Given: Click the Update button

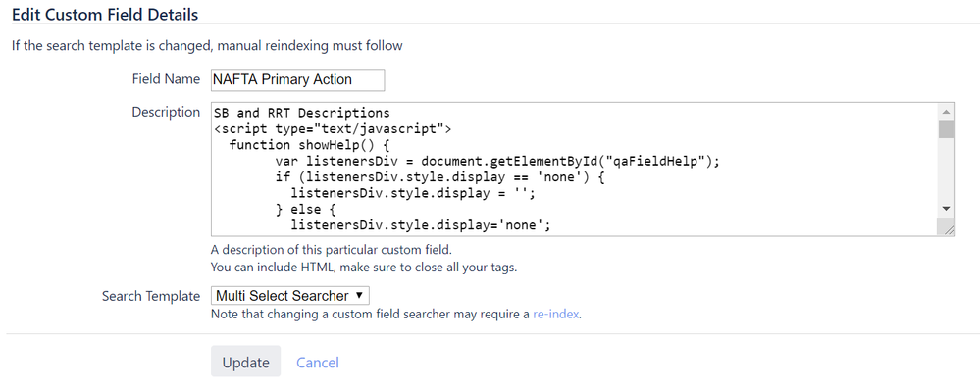Looking at the screenshot, I should pyautogui.click(x=245, y=362).
